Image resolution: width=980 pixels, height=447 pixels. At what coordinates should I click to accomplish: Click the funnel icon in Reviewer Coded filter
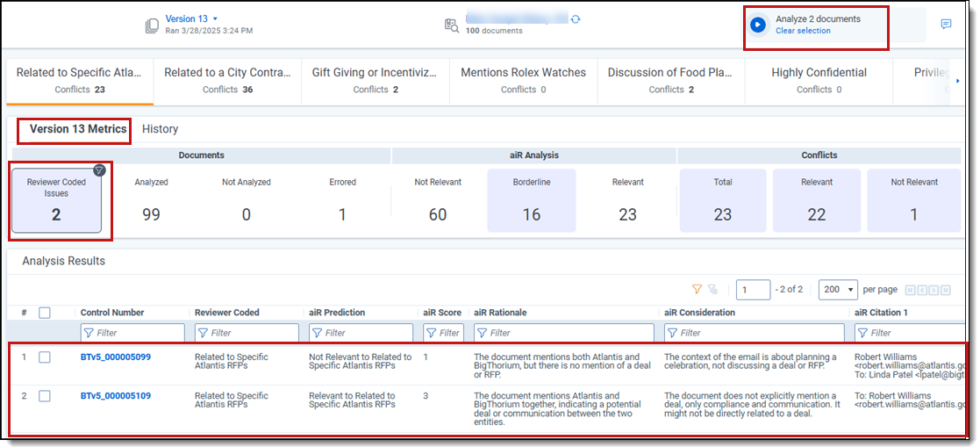[x=203, y=333]
